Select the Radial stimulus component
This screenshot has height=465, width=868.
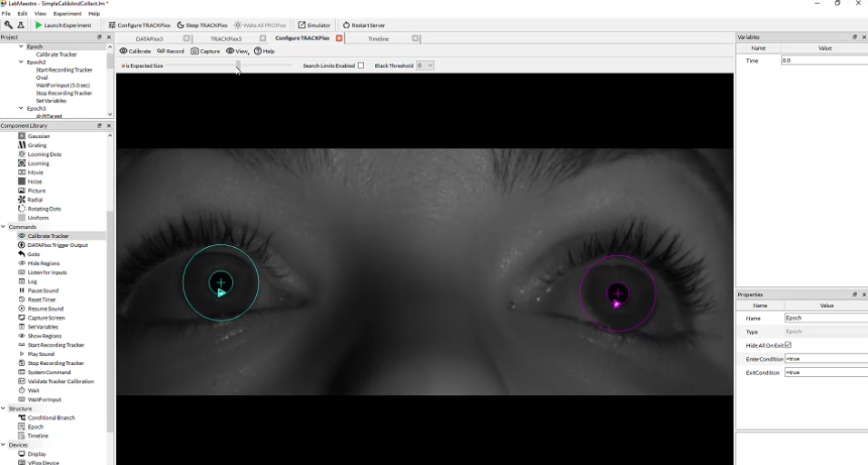click(35, 200)
